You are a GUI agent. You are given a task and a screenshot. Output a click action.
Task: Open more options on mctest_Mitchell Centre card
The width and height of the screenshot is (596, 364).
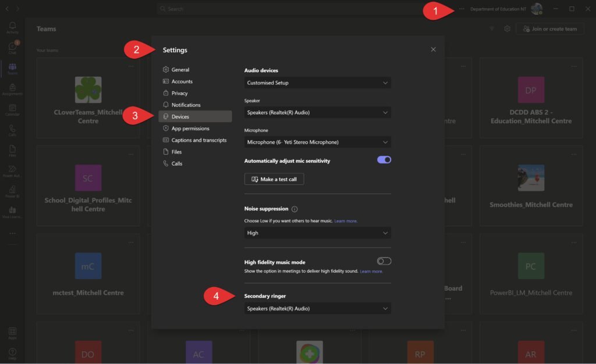coord(131,242)
